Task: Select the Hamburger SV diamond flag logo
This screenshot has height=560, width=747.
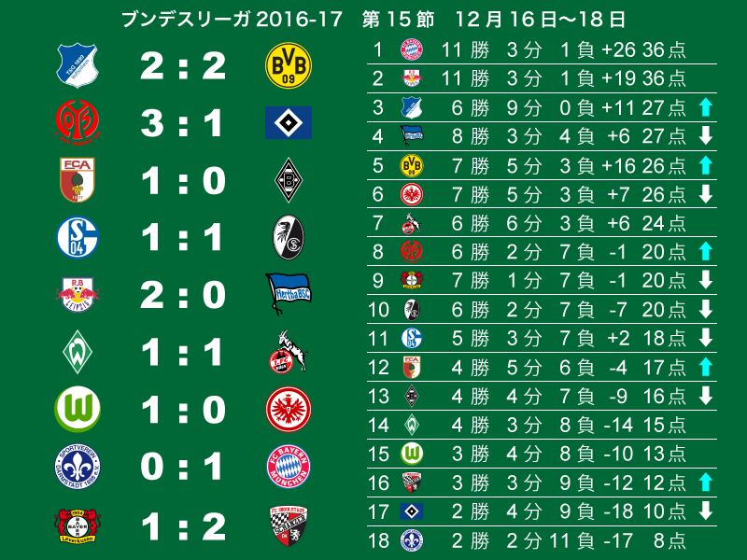Action: tap(289, 123)
